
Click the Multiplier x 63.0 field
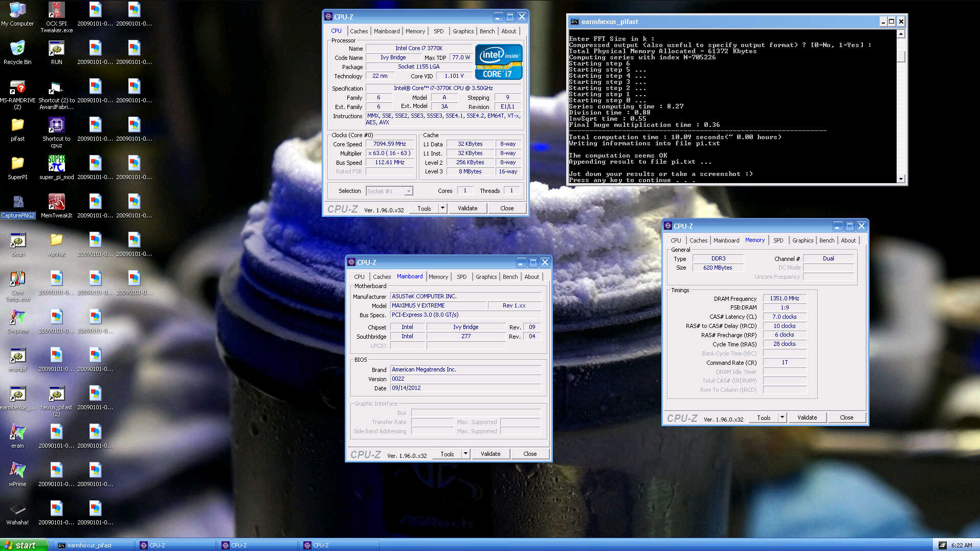click(389, 153)
